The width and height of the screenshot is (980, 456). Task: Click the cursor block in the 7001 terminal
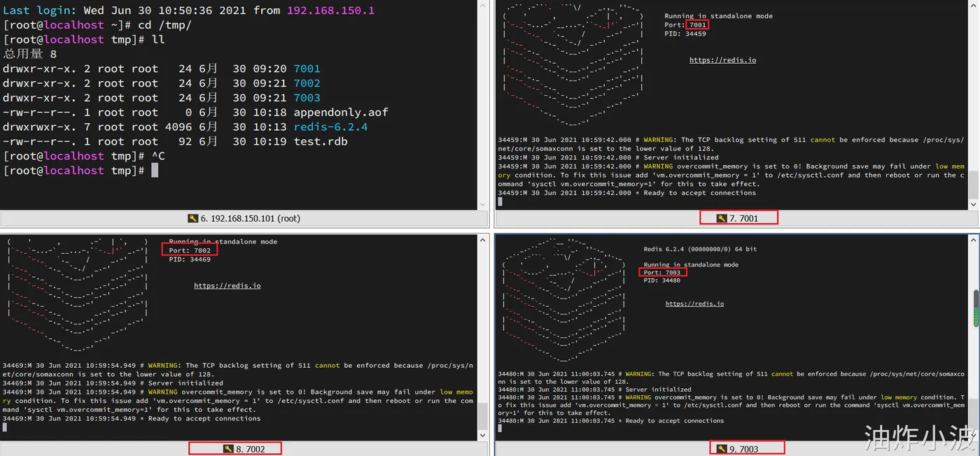click(x=500, y=201)
